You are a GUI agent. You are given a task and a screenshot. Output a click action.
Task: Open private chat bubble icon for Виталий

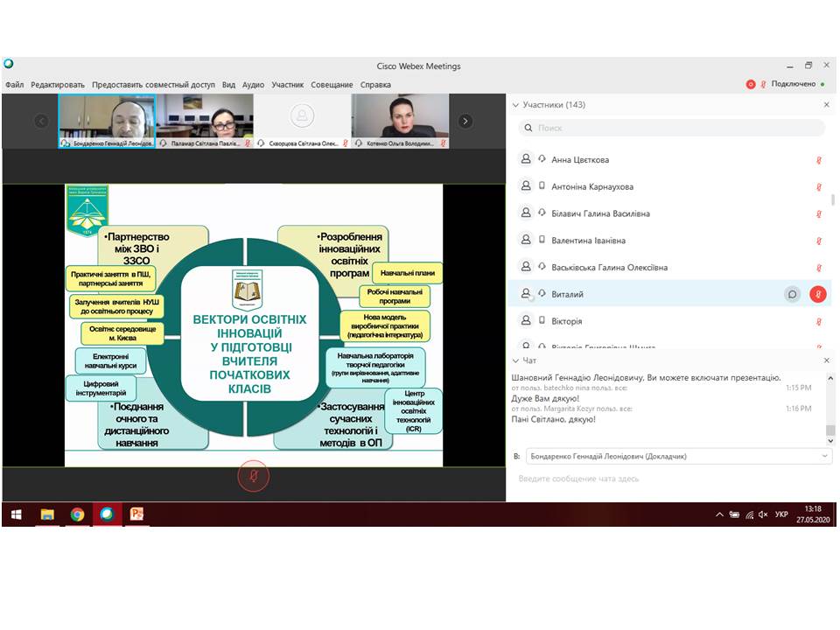(792, 294)
